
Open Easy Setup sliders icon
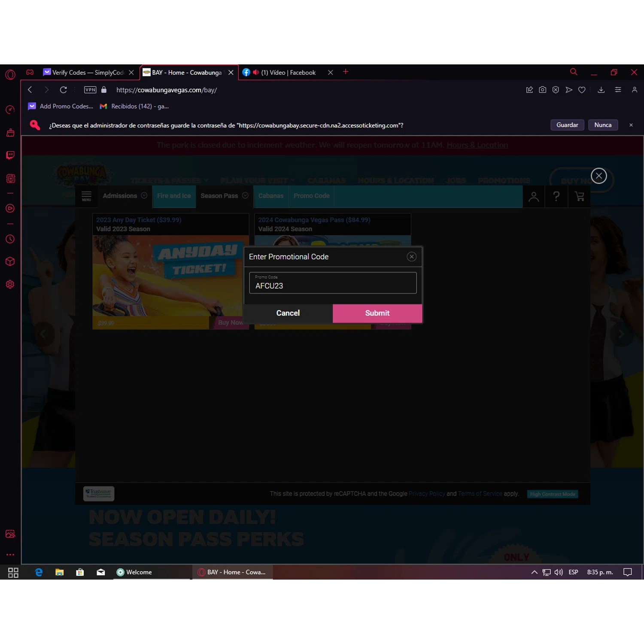618,90
